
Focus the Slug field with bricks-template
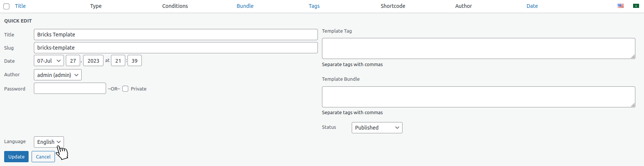176,48
